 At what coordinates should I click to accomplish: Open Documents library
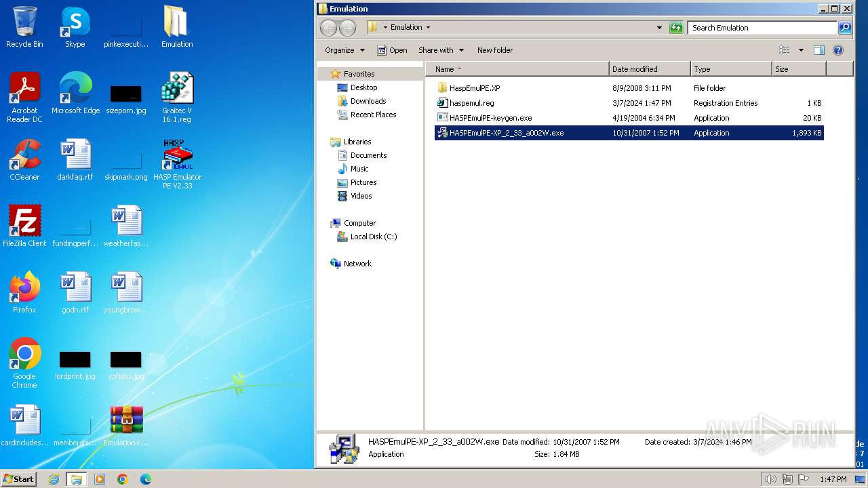tap(368, 155)
